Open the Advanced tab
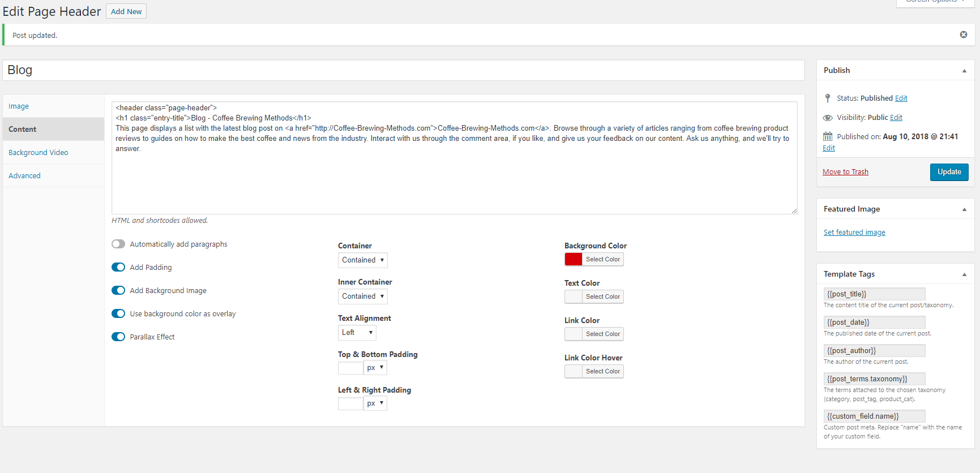 pos(53,175)
